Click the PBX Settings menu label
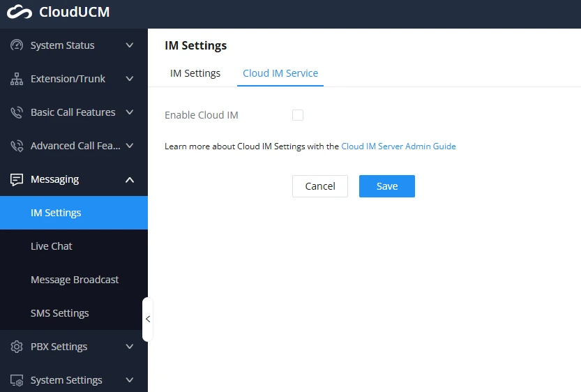This screenshot has width=581, height=392. (x=59, y=347)
